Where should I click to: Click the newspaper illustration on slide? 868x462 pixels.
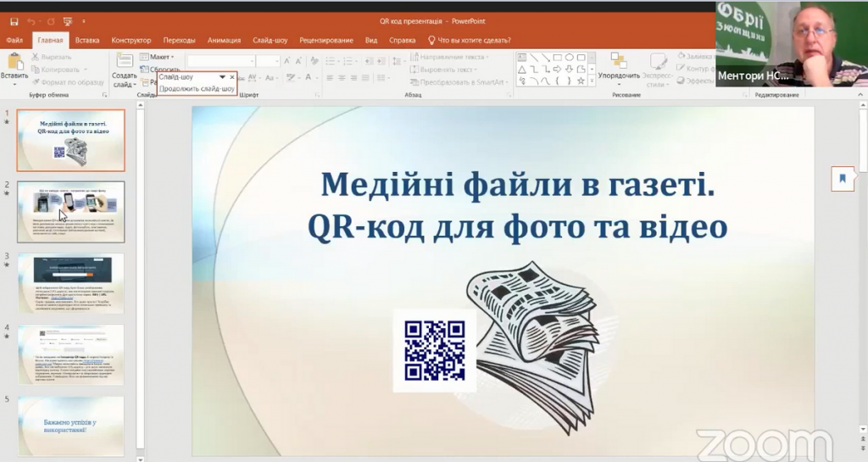537,348
